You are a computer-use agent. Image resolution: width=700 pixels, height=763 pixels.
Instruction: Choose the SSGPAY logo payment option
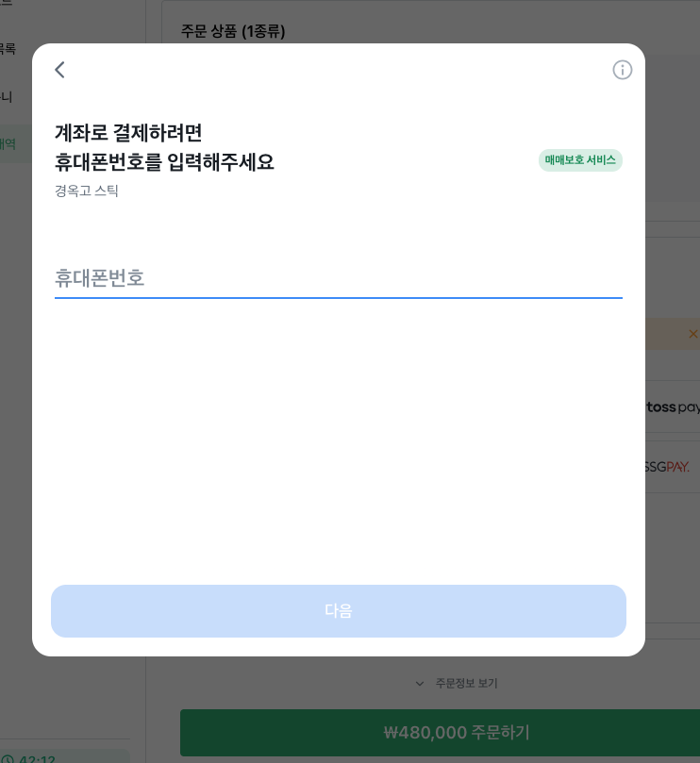pyautogui.click(x=667, y=467)
